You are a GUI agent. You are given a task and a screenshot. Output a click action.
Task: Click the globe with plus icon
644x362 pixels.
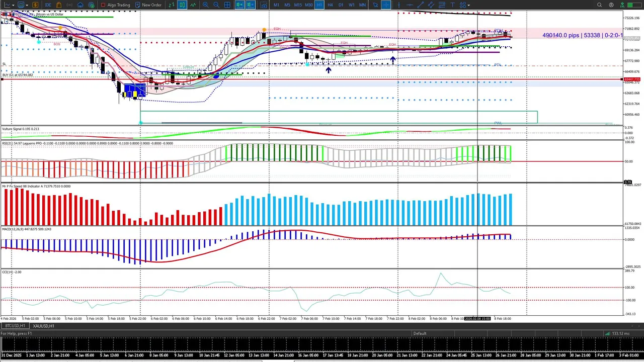(91, 5)
